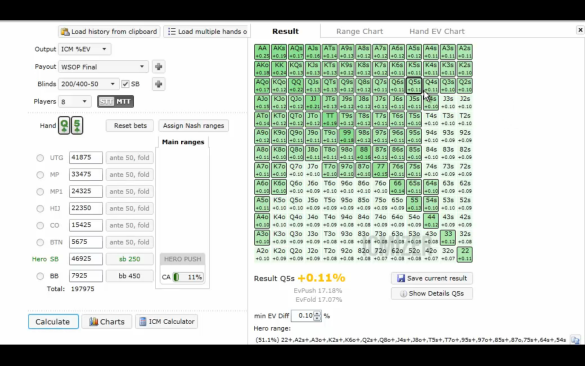This screenshot has width=585, height=366.
Task: Open the Players count dropdown
Action: [x=75, y=101]
